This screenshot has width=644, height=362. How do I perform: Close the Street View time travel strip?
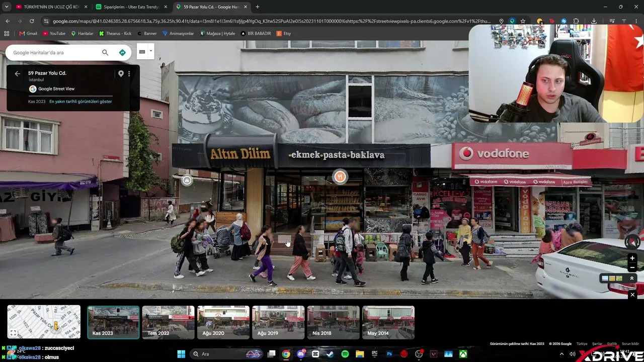tap(632, 295)
